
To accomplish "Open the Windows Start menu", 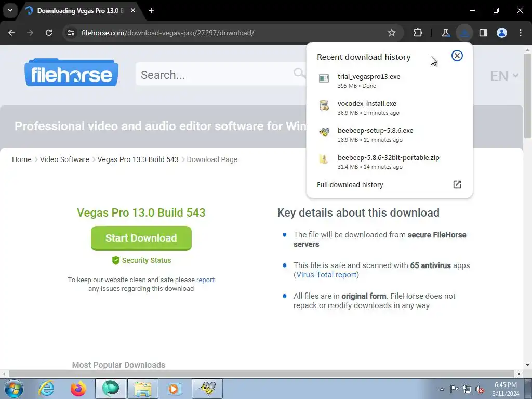I will pos(14,389).
